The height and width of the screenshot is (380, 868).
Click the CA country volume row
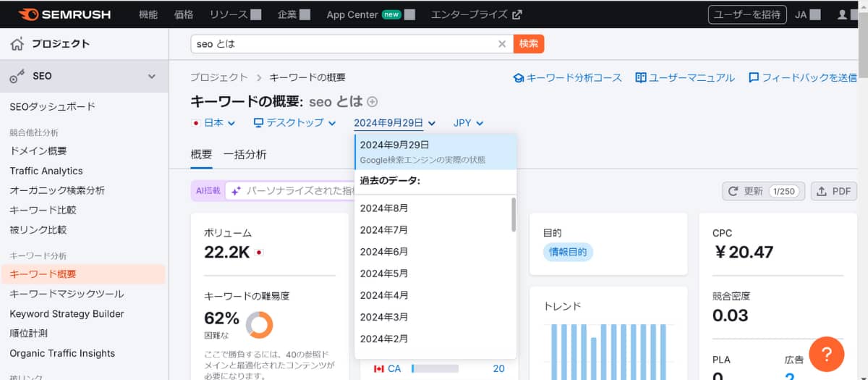(x=439, y=368)
